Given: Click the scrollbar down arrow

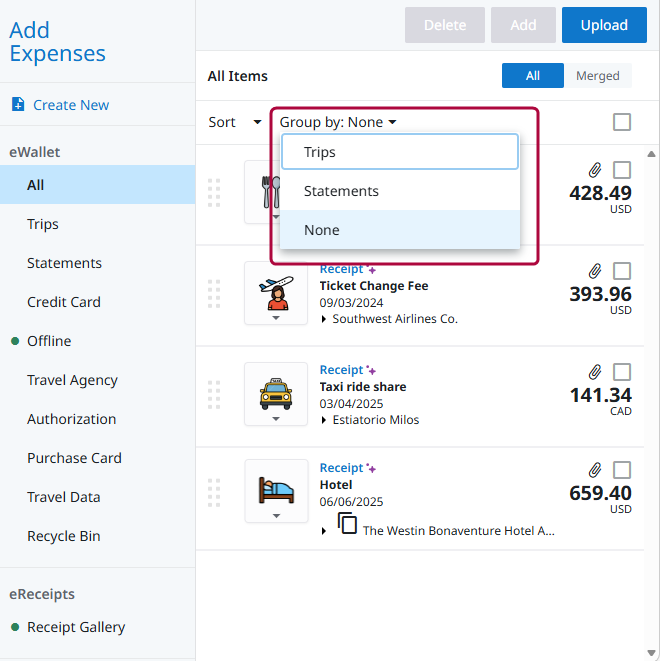Looking at the screenshot, I should [652, 653].
